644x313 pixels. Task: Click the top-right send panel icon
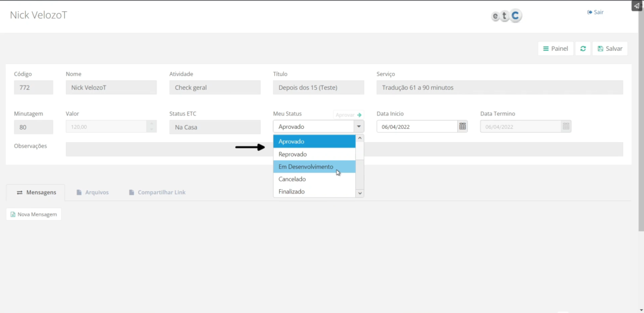[x=636, y=6]
